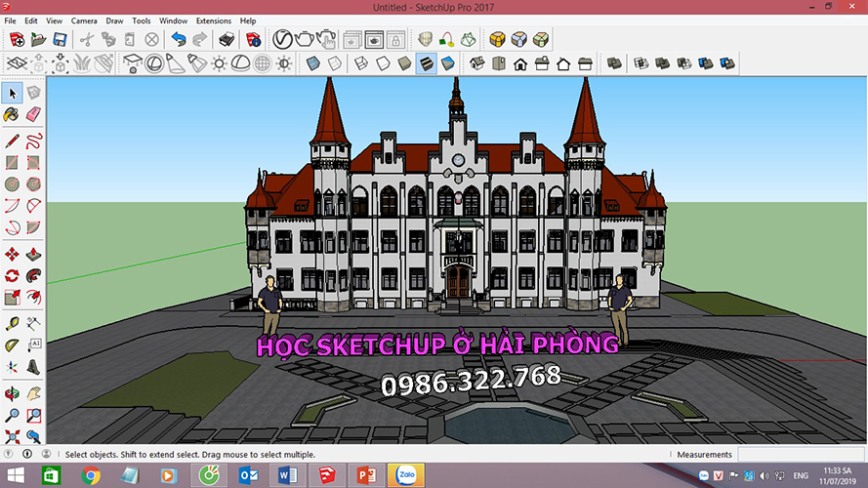Select the Zoom magnifier tool
This screenshot has width=868, height=488.
point(12,415)
